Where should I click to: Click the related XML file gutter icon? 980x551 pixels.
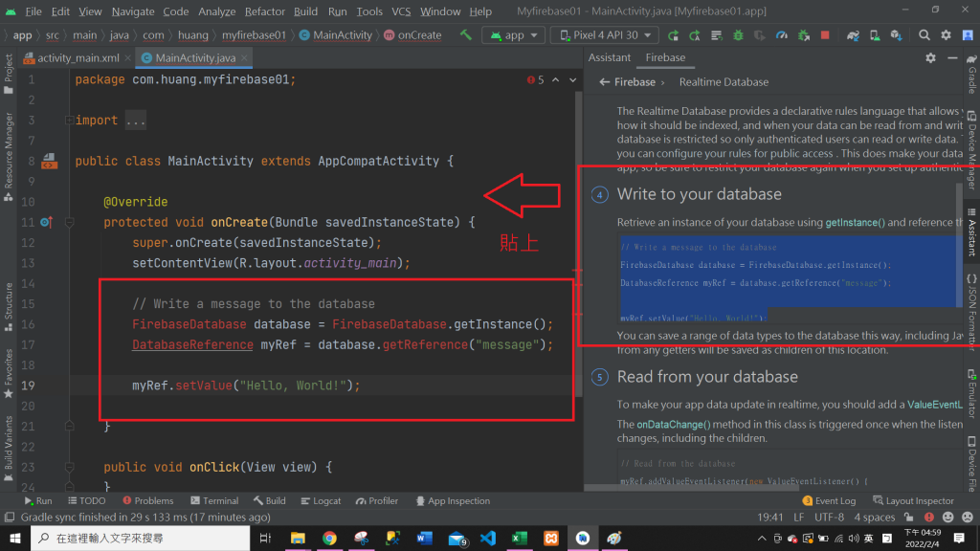[x=50, y=162]
